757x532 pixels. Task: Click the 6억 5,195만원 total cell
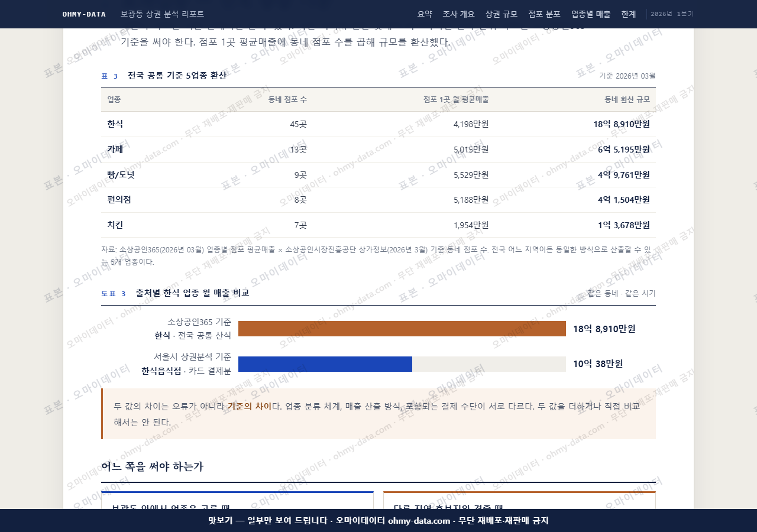[x=623, y=150]
